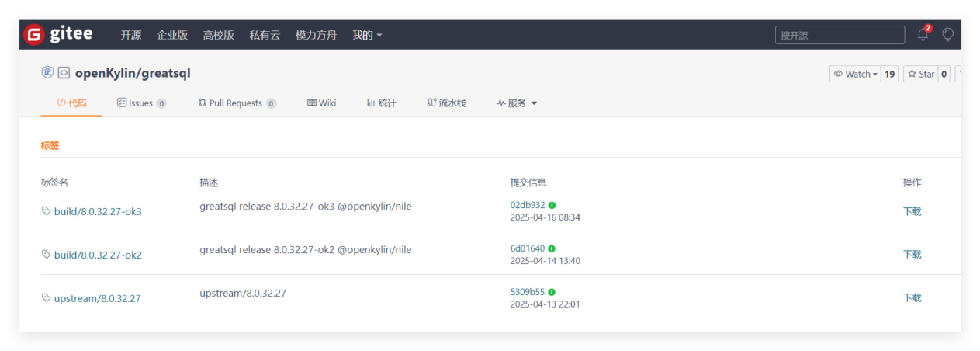The image size is (980, 351).
Task: Click the star count 0
Action: click(x=944, y=74)
